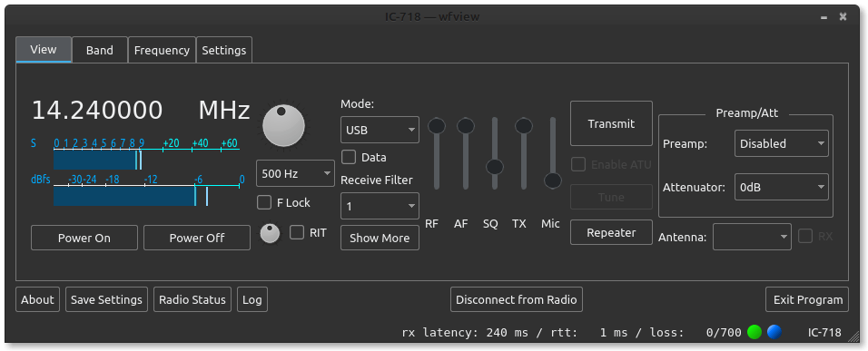This screenshot has width=868, height=351.
Task: Expand the Receive Filter dropdown
Action: [x=380, y=206]
